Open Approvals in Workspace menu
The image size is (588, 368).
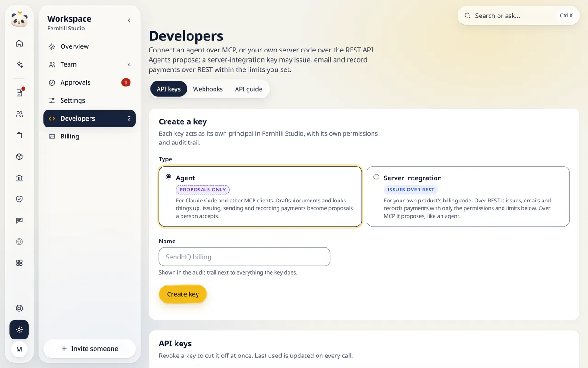89,82
